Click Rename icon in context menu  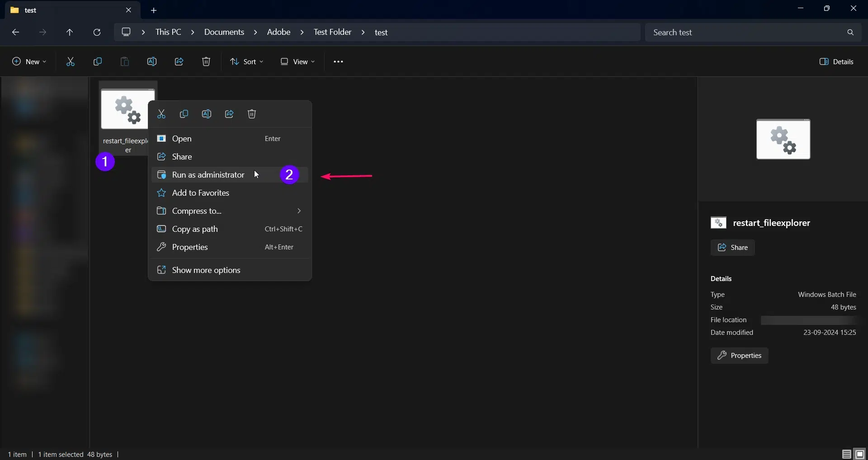click(207, 114)
